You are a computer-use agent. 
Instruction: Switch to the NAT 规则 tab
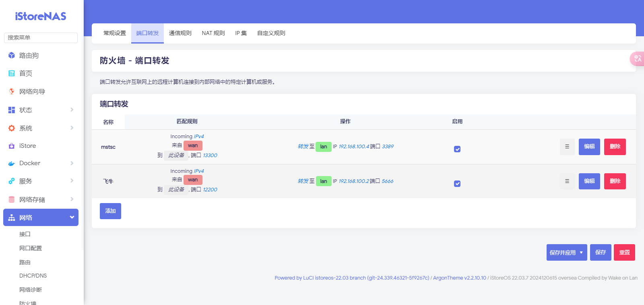(213, 33)
